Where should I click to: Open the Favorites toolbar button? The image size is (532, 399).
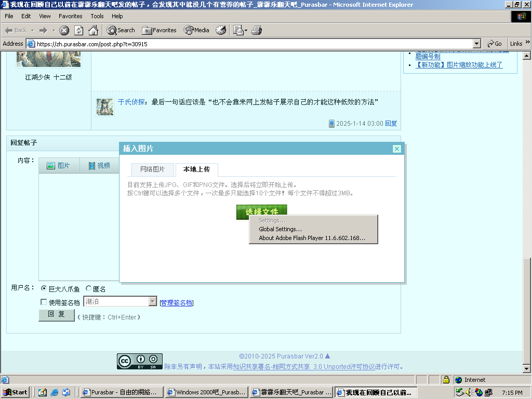click(x=159, y=30)
